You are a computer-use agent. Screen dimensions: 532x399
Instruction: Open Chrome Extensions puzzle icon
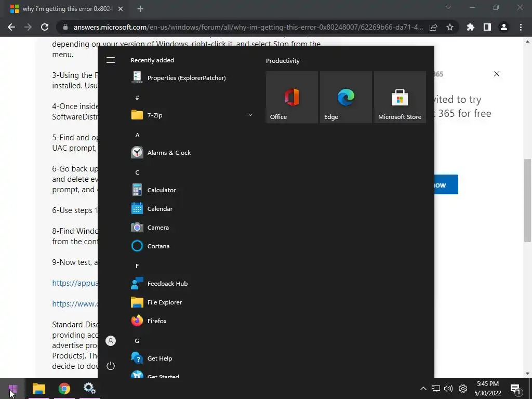tap(471, 27)
